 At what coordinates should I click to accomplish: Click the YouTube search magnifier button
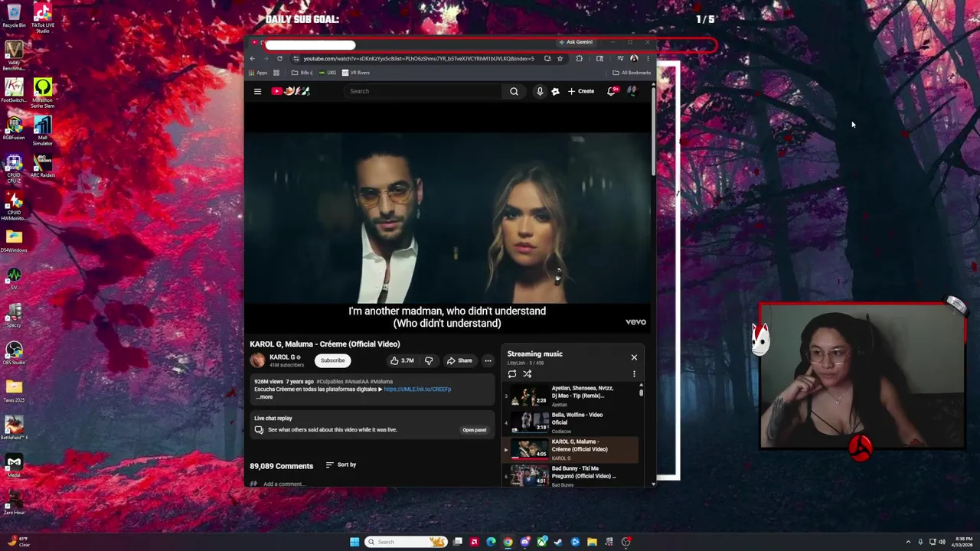pyautogui.click(x=514, y=91)
